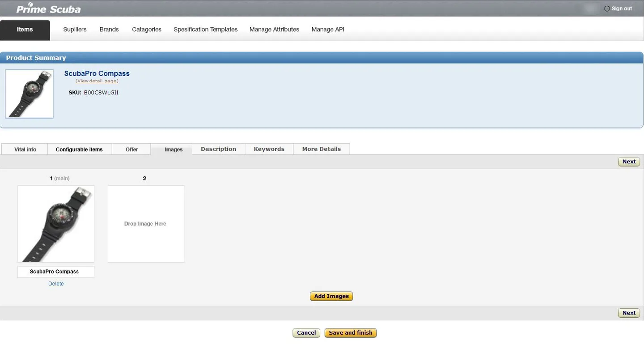Open the Description tab
This screenshot has height=345, width=644.
pos(218,149)
